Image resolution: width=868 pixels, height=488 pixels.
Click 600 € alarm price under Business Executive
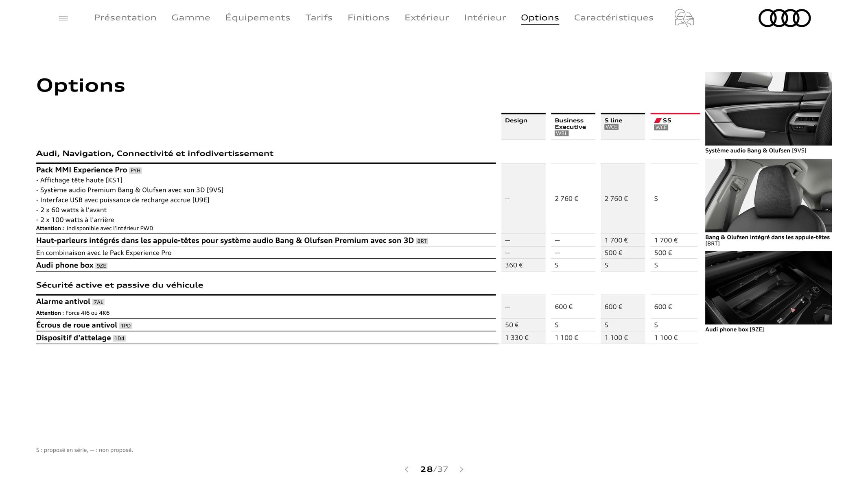[x=564, y=307]
